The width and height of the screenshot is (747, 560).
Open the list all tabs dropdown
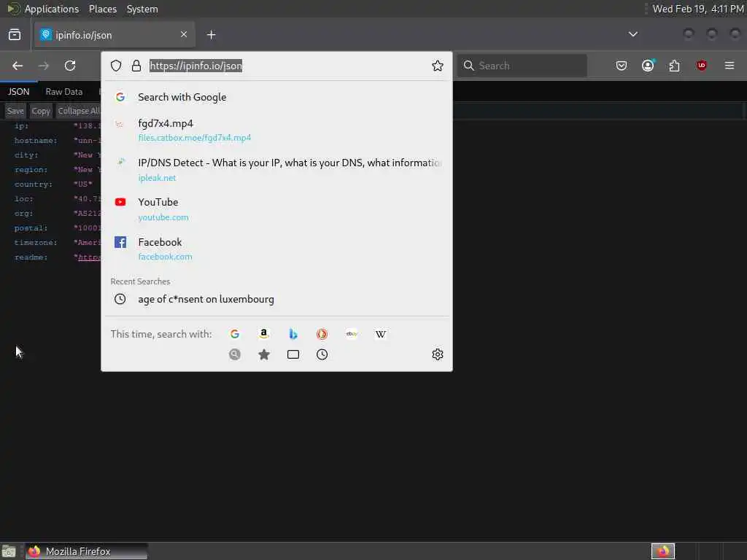tap(632, 34)
